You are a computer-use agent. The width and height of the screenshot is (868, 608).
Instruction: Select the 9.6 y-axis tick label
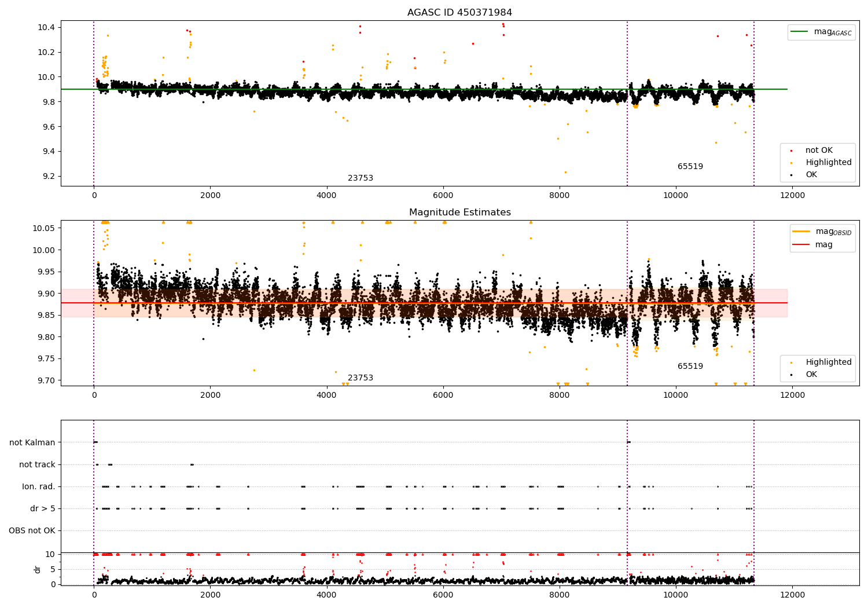coord(49,127)
